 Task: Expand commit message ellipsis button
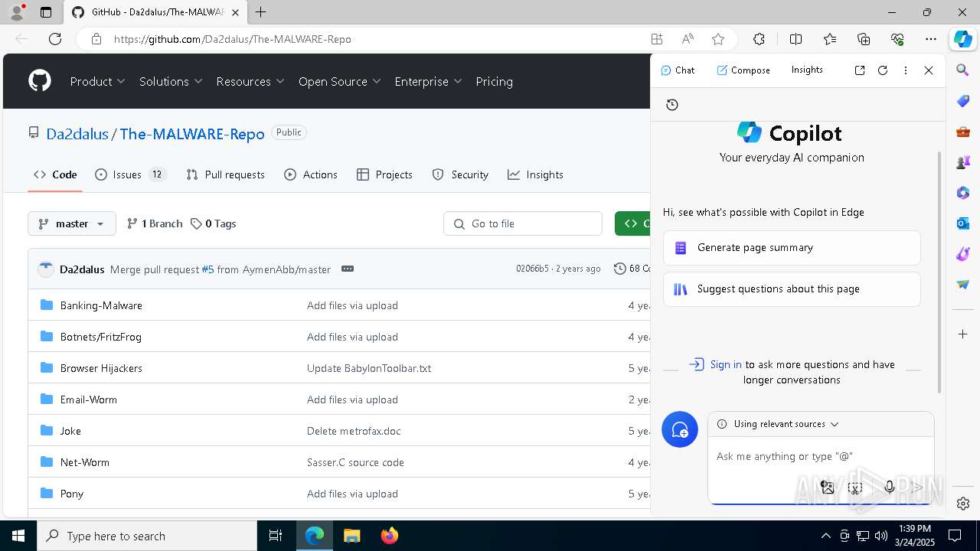point(348,269)
